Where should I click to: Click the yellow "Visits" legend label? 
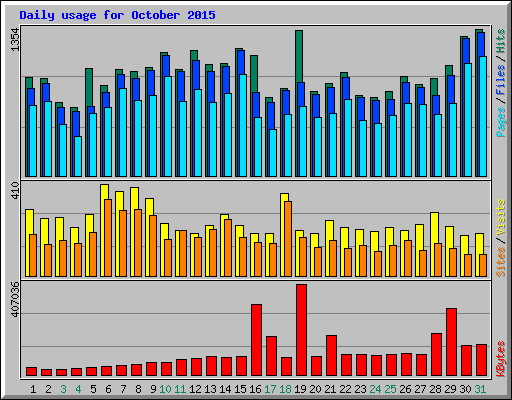coord(500,217)
